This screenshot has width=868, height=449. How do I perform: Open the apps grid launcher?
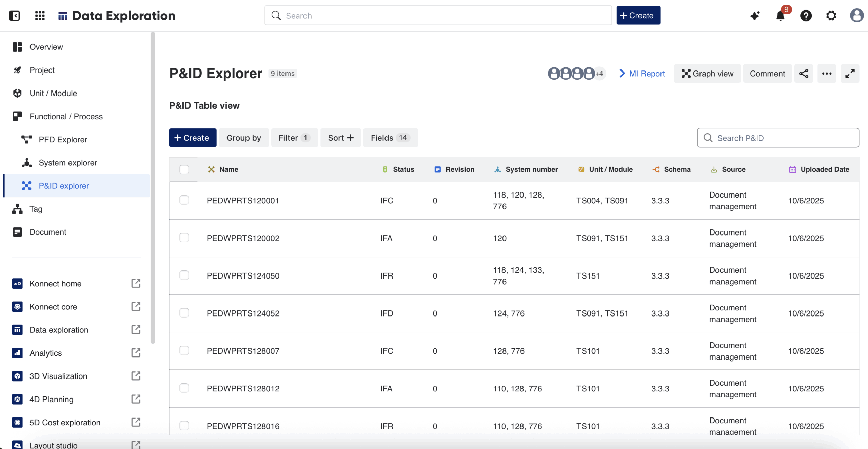click(x=40, y=15)
